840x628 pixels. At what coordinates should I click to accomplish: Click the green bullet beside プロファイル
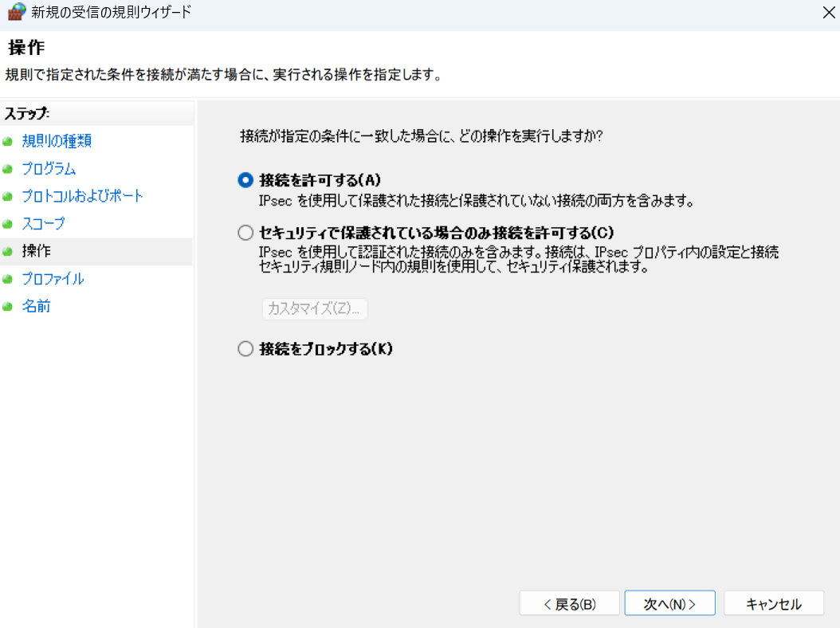(x=8, y=279)
